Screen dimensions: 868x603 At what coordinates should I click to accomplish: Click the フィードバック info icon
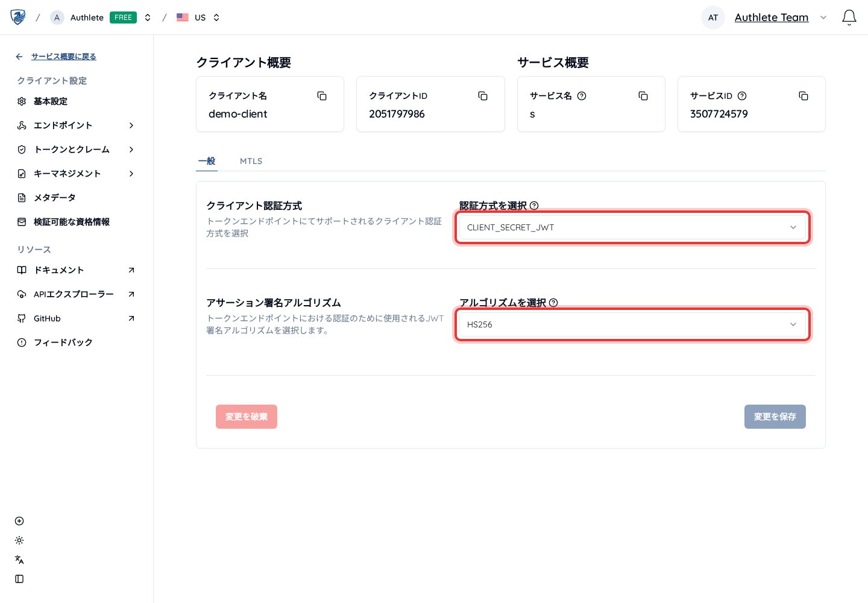click(x=22, y=343)
